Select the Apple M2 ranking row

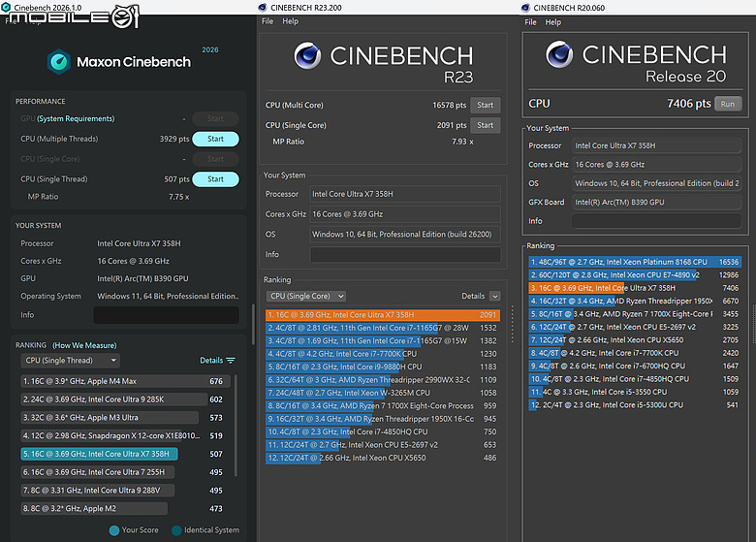(x=125, y=509)
